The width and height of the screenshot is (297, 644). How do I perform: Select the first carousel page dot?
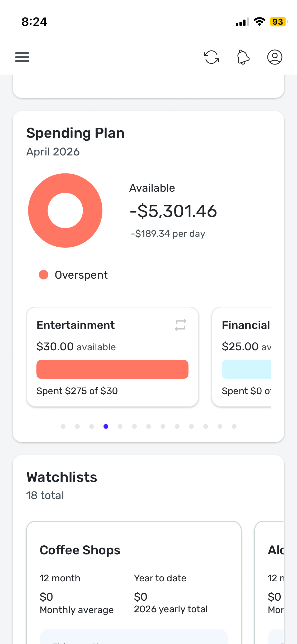pos(63,426)
